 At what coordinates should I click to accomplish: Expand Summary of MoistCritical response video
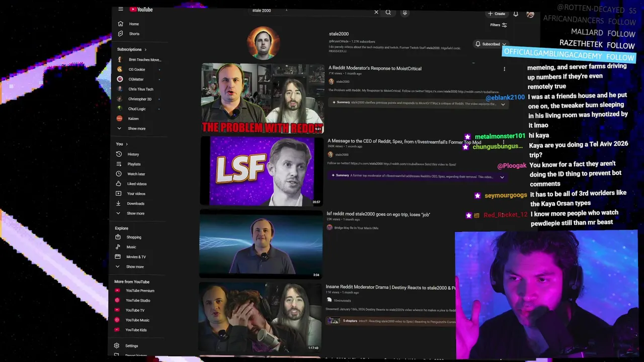pos(418,103)
